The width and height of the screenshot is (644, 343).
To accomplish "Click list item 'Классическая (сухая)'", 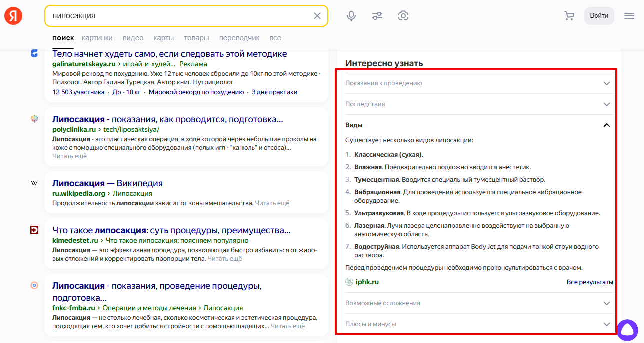I will (389, 155).
